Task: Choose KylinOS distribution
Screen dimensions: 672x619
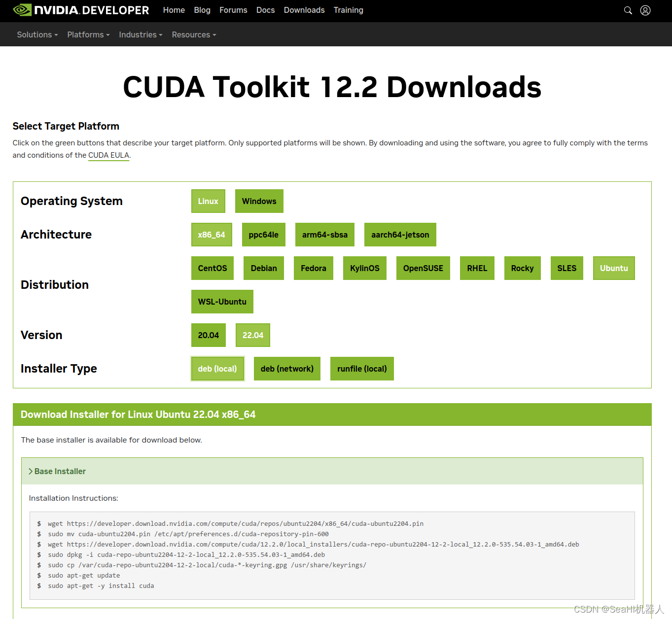Action: [x=365, y=268]
